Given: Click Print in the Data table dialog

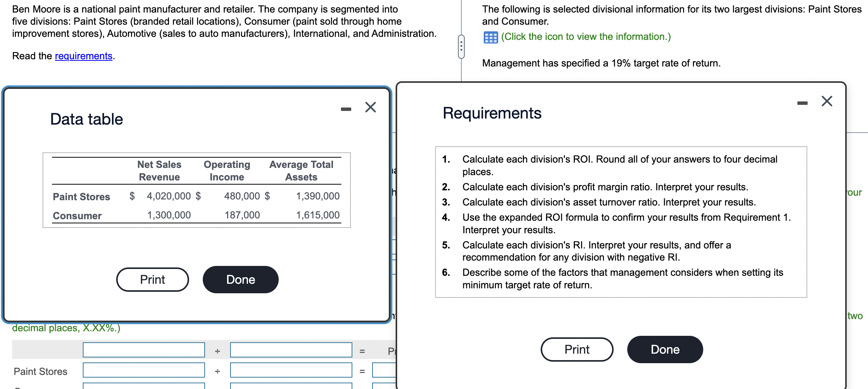Looking at the screenshot, I should (152, 279).
